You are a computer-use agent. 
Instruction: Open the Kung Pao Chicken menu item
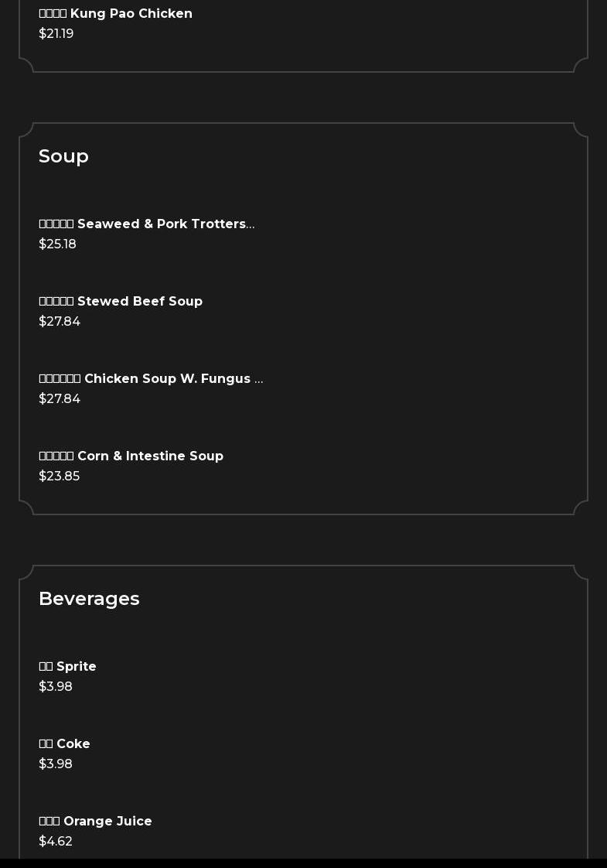point(116,14)
